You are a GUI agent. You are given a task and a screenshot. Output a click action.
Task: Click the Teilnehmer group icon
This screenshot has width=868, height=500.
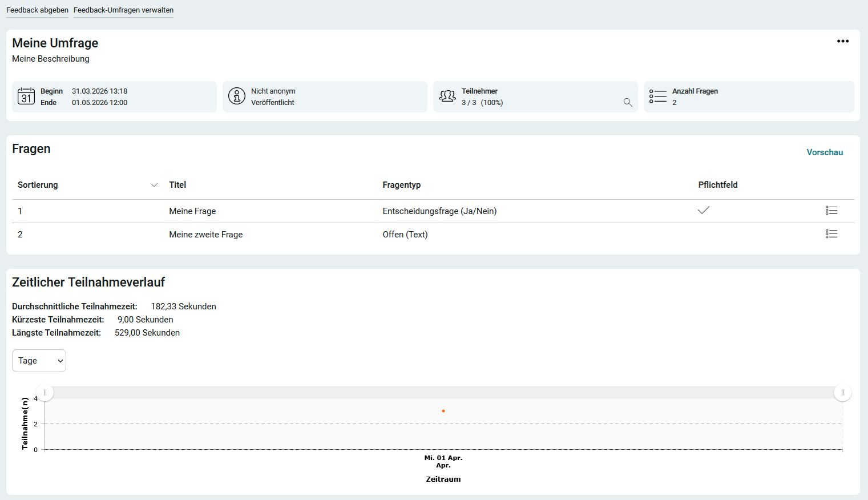click(x=447, y=96)
